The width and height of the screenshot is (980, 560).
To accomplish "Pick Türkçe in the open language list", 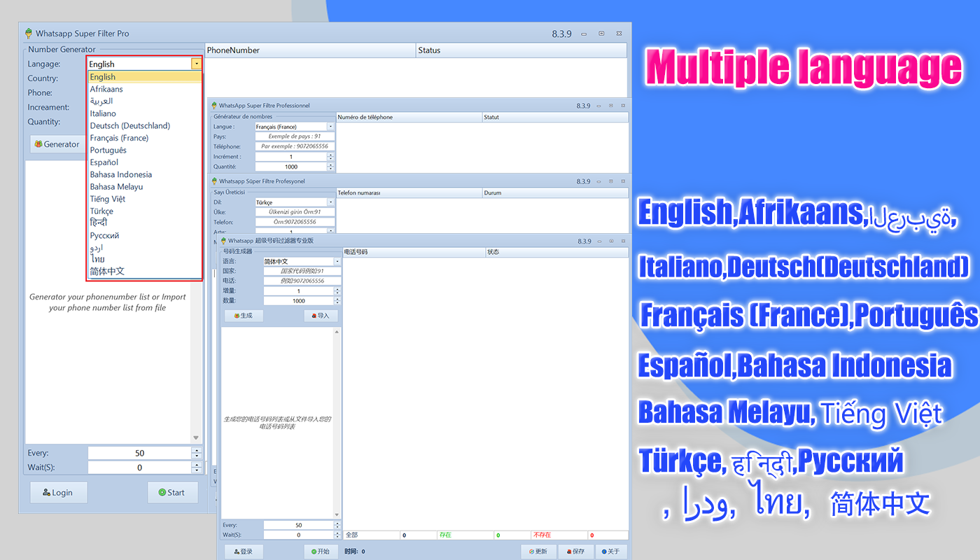I will (145, 211).
